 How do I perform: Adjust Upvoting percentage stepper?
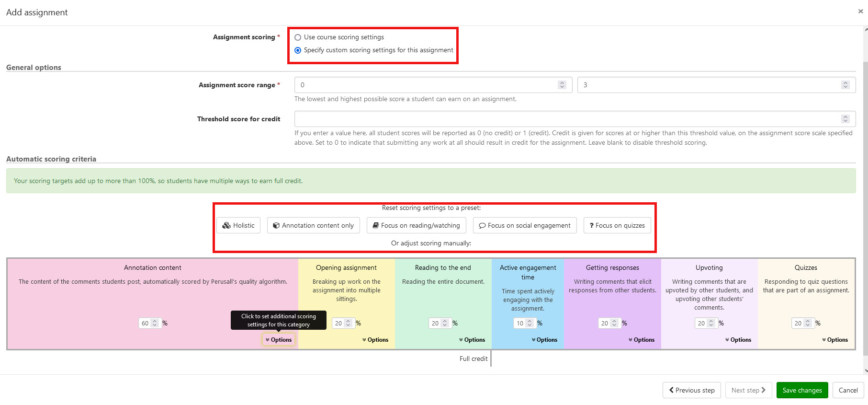click(711, 324)
